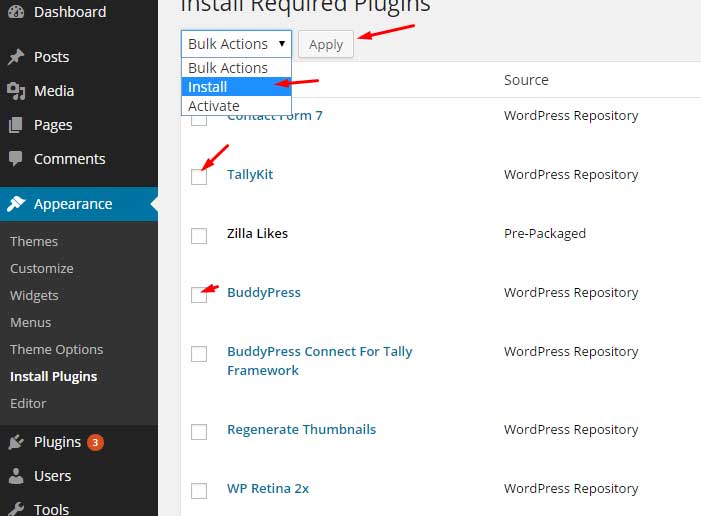
Task: Click the Comments speech bubble icon
Action: click(x=16, y=159)
